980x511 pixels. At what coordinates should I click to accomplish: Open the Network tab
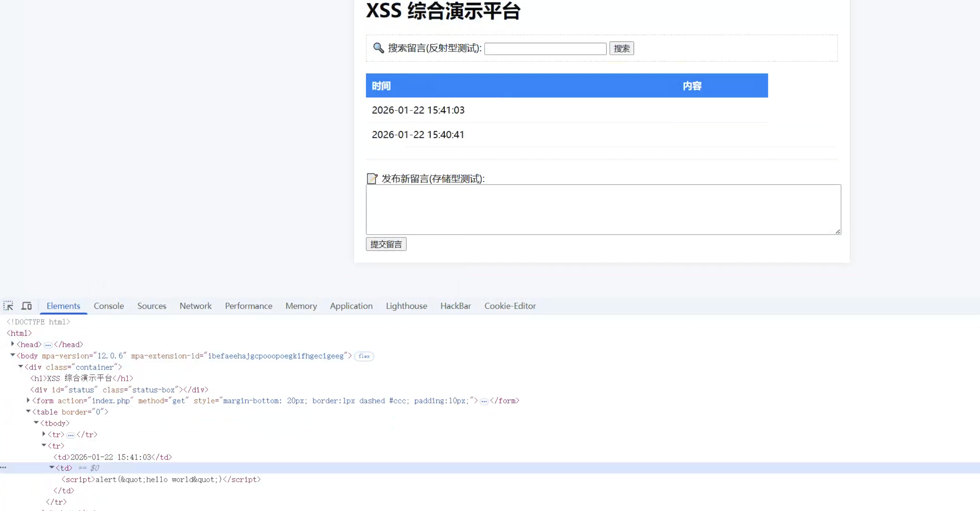(195, 306)
